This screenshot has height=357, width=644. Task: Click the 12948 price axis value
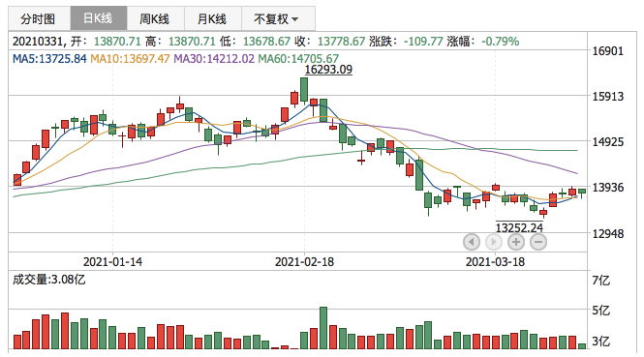[608, 234]
